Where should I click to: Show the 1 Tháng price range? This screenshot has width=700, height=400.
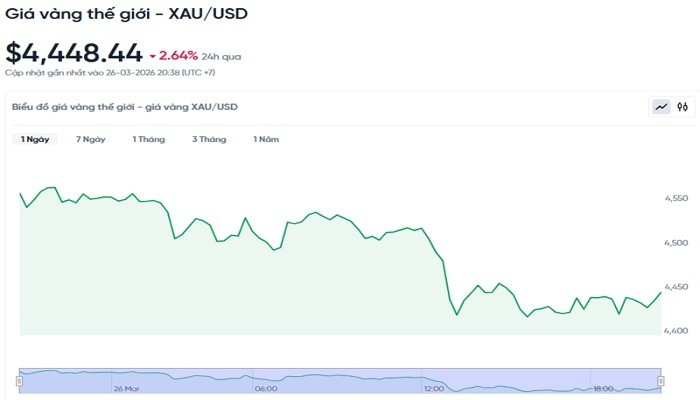tap(148, 139)
